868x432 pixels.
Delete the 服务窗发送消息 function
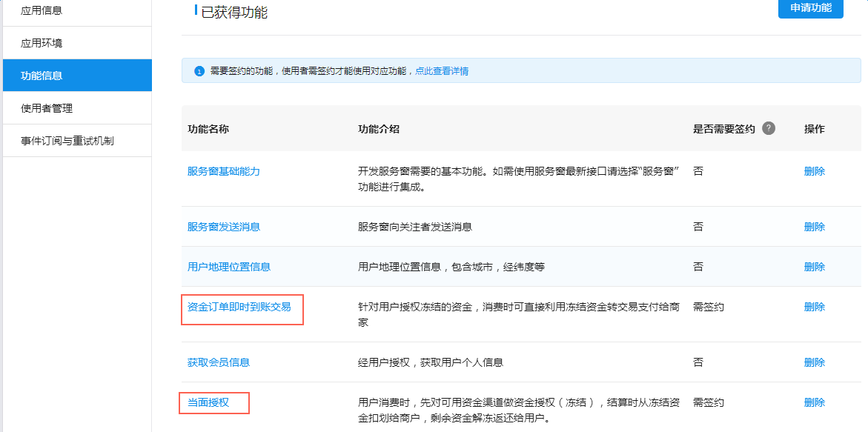click(815, 227)
